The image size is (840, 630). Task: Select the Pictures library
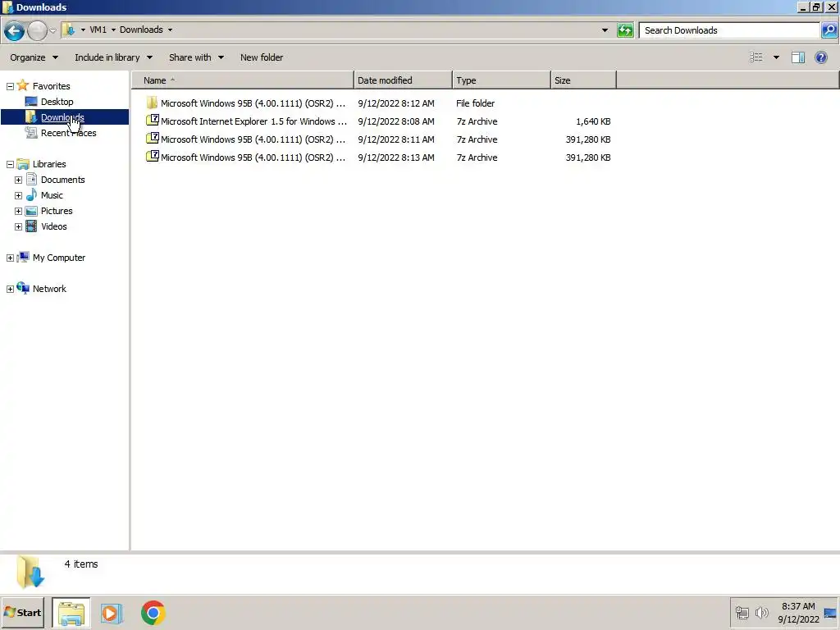(x=57, y=211)
